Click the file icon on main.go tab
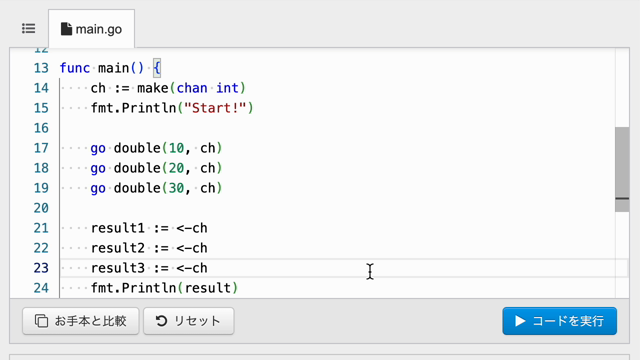This screenshot has height=360, width=640. coord(66,29)
